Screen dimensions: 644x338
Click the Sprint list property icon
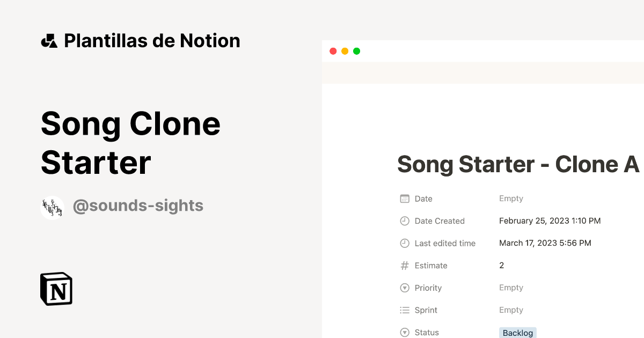click(404, 310)
